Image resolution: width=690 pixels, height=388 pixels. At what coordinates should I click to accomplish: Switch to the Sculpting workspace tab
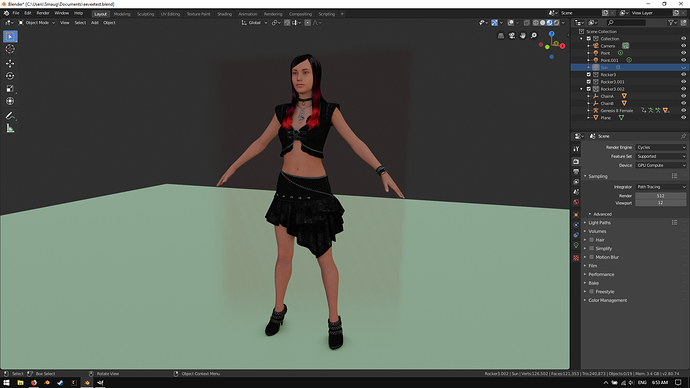145,14
